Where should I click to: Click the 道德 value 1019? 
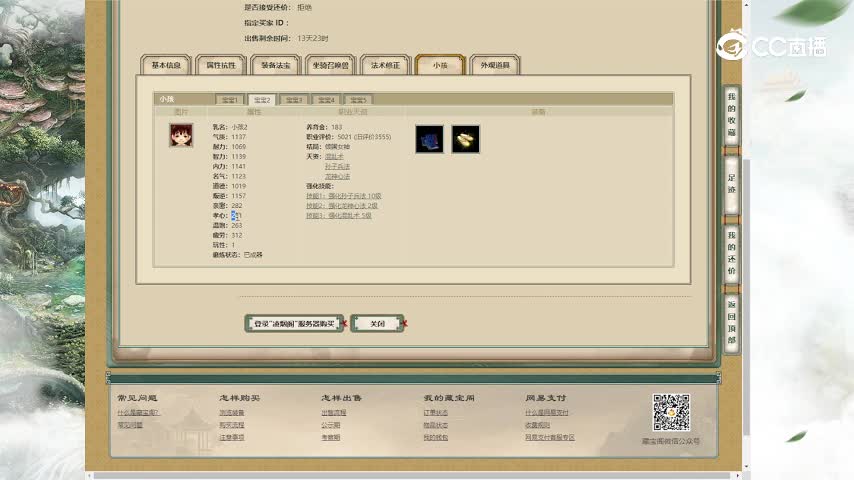point(239,186)
